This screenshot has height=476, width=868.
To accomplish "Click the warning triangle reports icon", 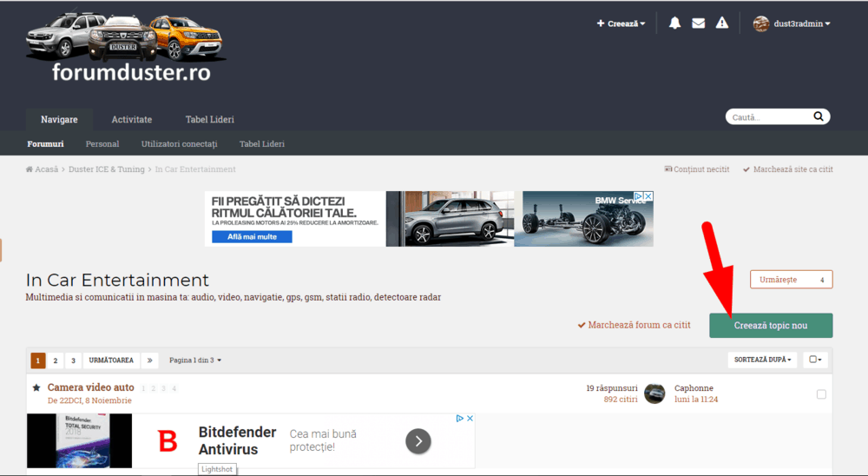I will pos(721,23).
